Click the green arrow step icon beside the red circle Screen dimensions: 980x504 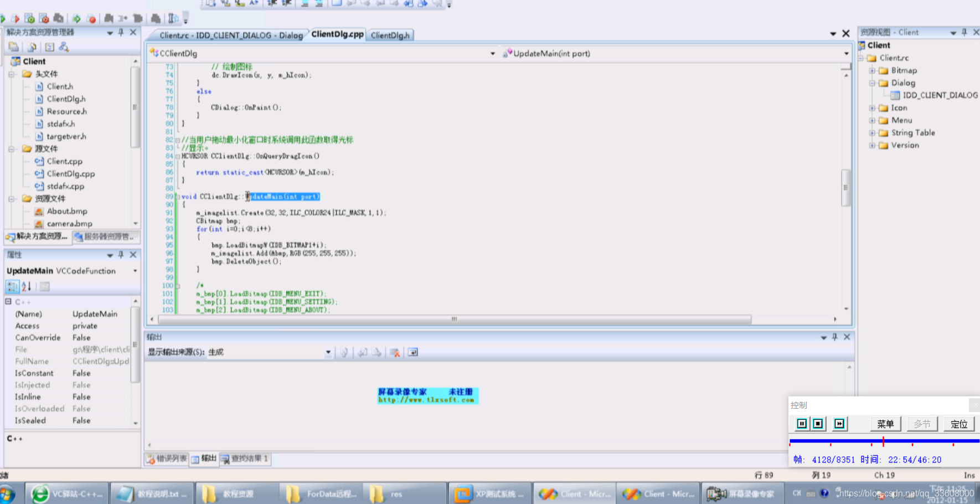pyautogui.click(x=77, y=19)
